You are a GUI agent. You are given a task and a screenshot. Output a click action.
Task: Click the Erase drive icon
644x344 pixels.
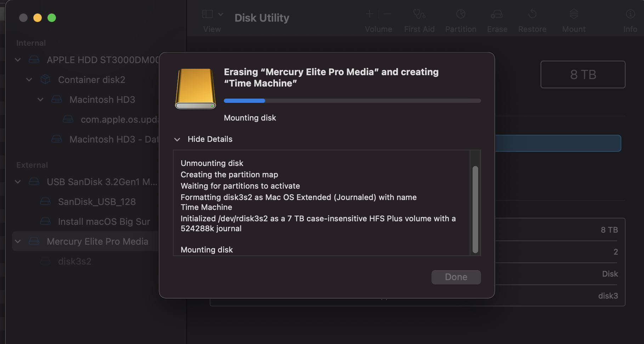point(497,14)
